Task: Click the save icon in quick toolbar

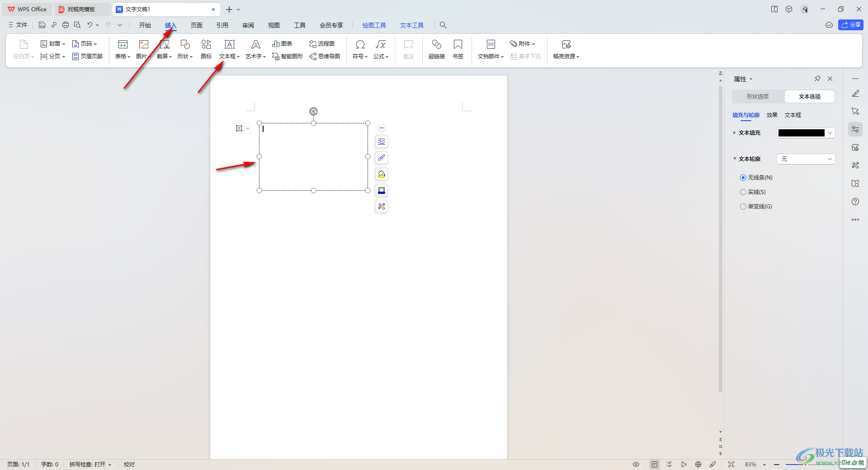Action: coord(42,25)
